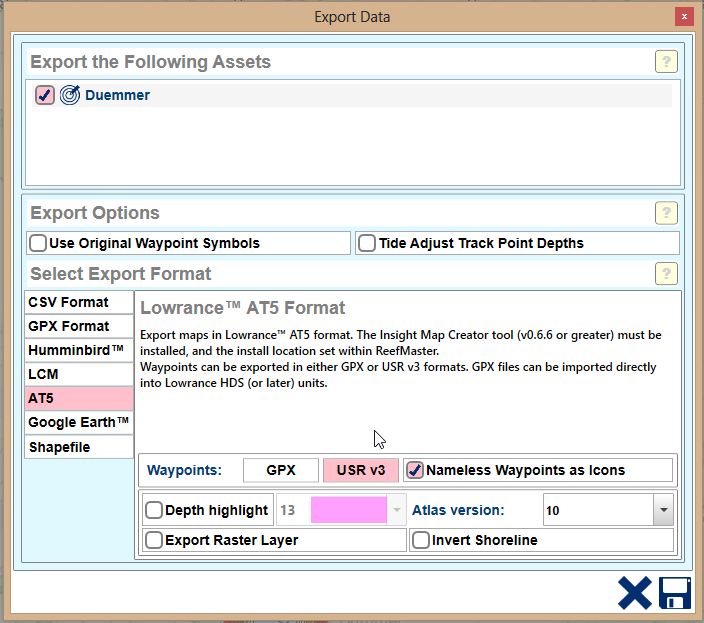The image size is (704, 623).
Task: Open help for Export Options section
Action: pyautogui.click(x=666, y=213)
